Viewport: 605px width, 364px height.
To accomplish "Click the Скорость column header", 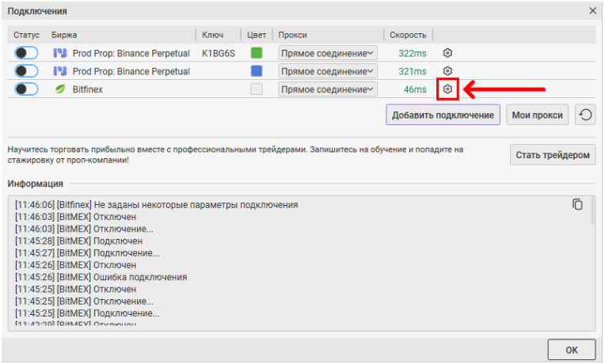I will click(x=408, y=35).
